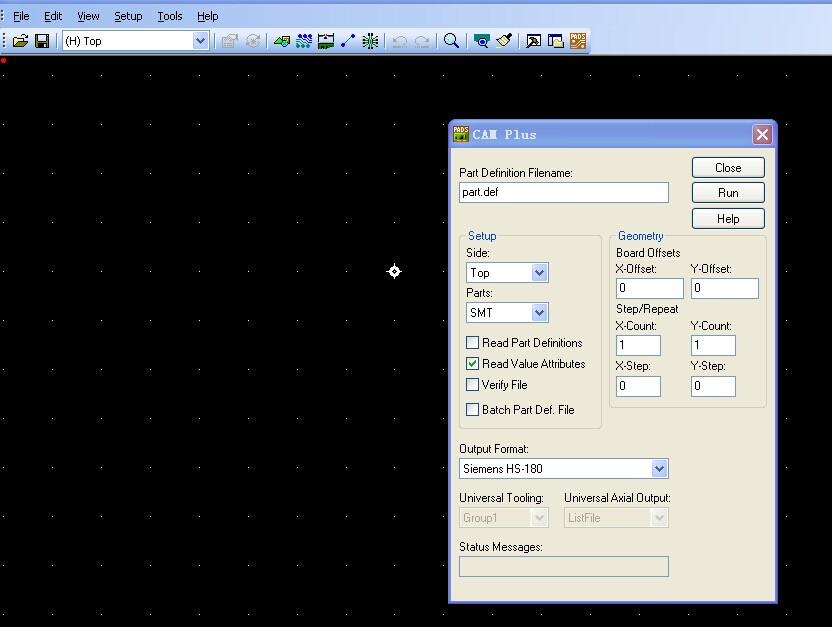The width and height of the screenshot is (832, 627).
Task: Click the orange PADS icon in toolbar
Action: tap(578, 41)
